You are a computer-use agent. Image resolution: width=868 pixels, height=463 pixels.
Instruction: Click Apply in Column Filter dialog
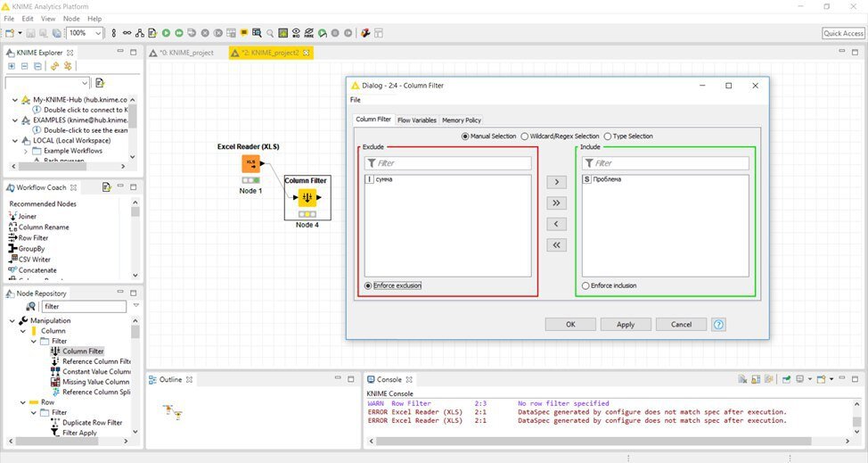coord(626,325)
